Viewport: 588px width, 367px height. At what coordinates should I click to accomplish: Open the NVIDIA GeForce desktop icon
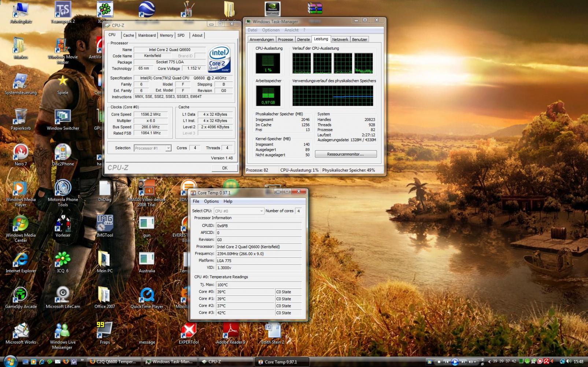(273, 9)
